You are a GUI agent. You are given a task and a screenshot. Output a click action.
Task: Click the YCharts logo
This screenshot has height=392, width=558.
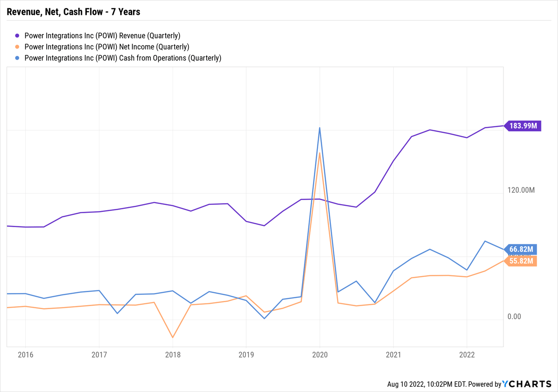click(527, 384)
